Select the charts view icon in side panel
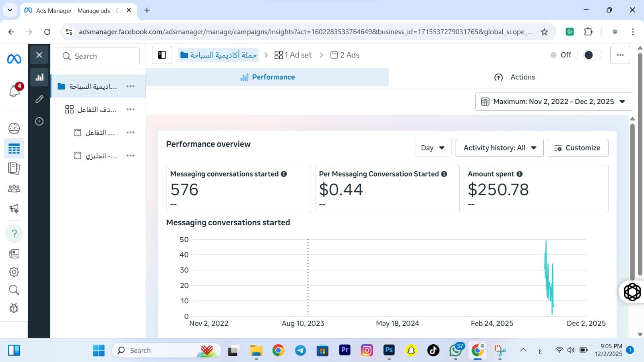Image resolution: width=644 pixels, height=362 pixels. (39, 77)
